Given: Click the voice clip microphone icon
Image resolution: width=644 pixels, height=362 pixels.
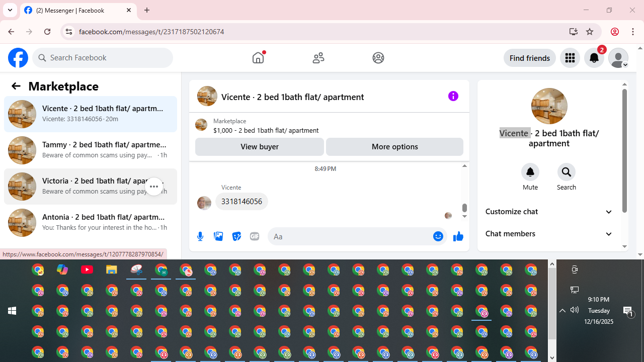Looking at the screenshot, I should 200,236.
